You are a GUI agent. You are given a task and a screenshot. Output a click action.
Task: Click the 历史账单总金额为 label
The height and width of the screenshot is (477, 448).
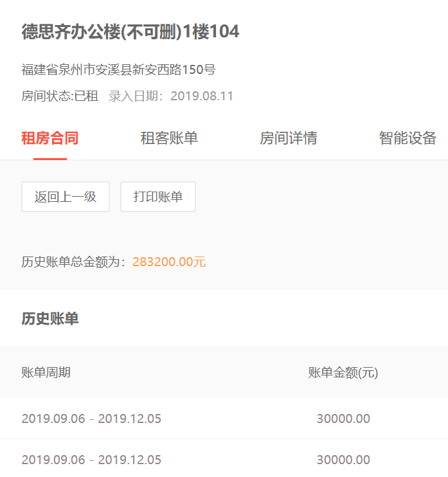tap(73, 262)
